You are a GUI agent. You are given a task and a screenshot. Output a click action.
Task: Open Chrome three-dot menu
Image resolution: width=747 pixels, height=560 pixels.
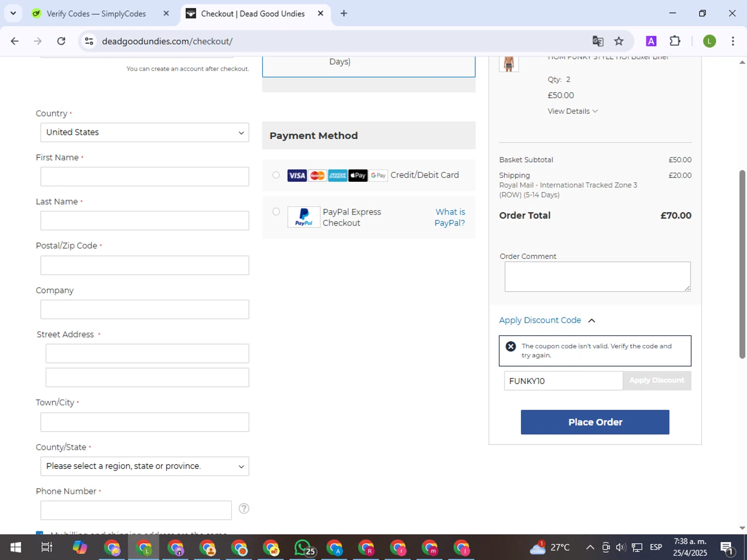click(733, 41)
